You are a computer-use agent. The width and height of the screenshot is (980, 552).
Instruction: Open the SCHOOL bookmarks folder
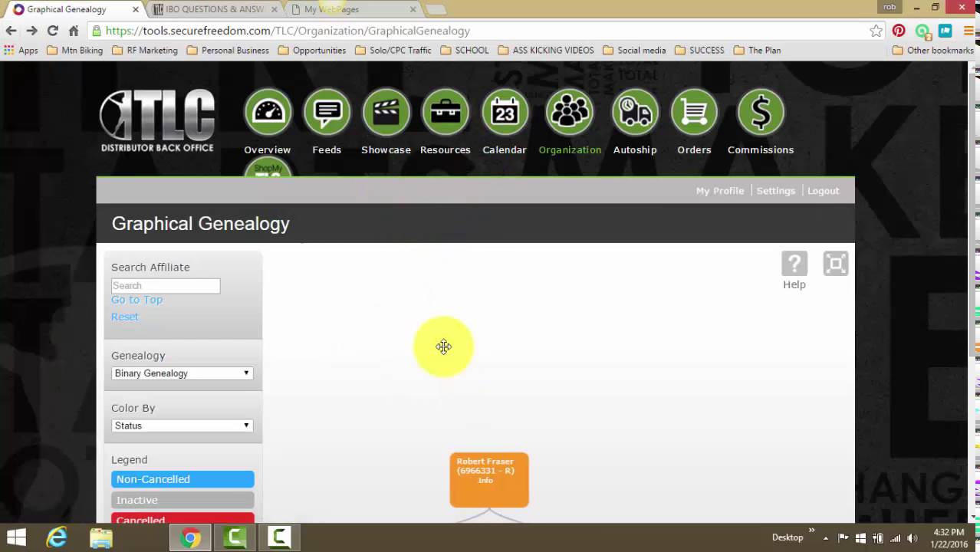[x=465, y=51]
